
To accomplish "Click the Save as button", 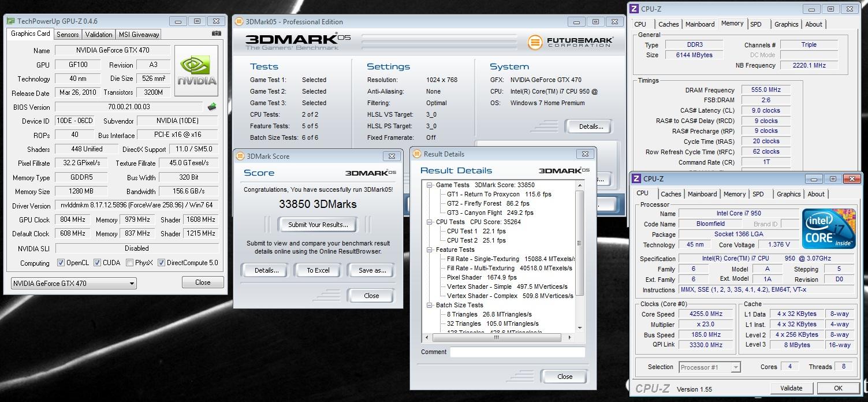I will (372, 270).
